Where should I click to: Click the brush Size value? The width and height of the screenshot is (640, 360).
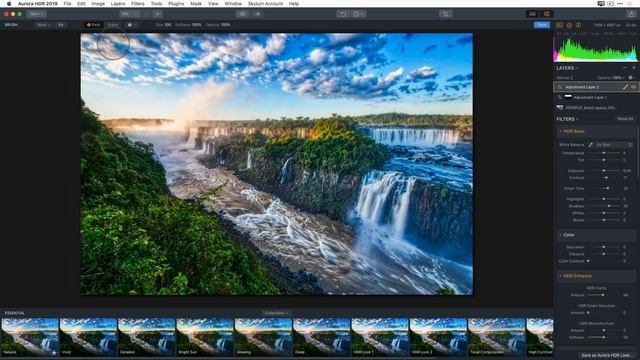click(167, 25)
